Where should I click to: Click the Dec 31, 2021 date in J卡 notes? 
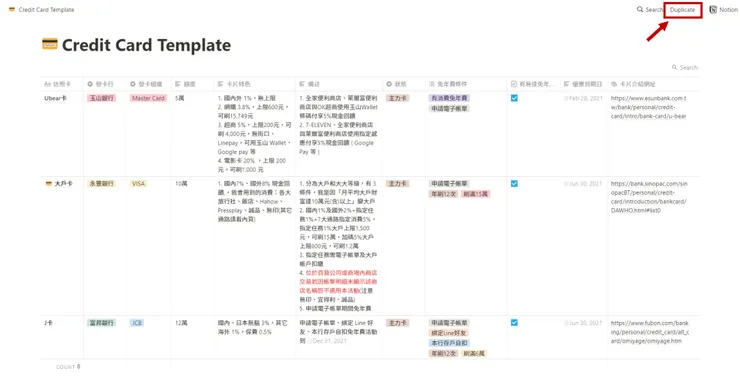(326, 341)
